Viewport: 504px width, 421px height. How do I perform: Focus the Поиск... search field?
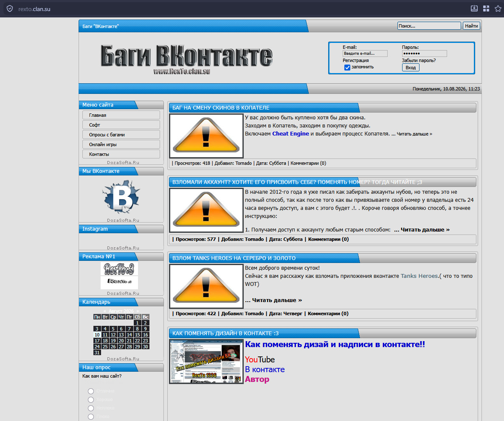pos(429,26)
